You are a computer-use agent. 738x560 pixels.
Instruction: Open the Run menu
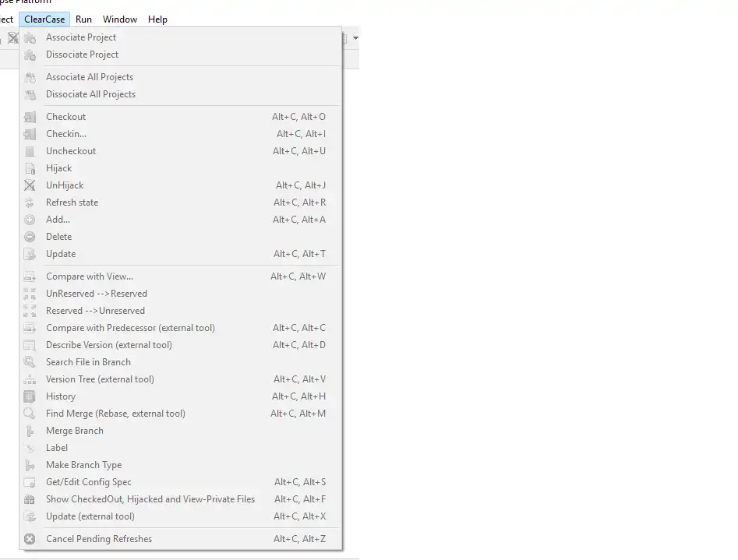click(x=83, y=19)
